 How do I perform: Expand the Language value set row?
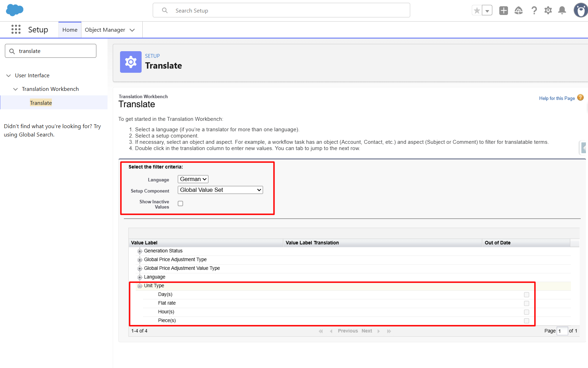tap(140, 277)
